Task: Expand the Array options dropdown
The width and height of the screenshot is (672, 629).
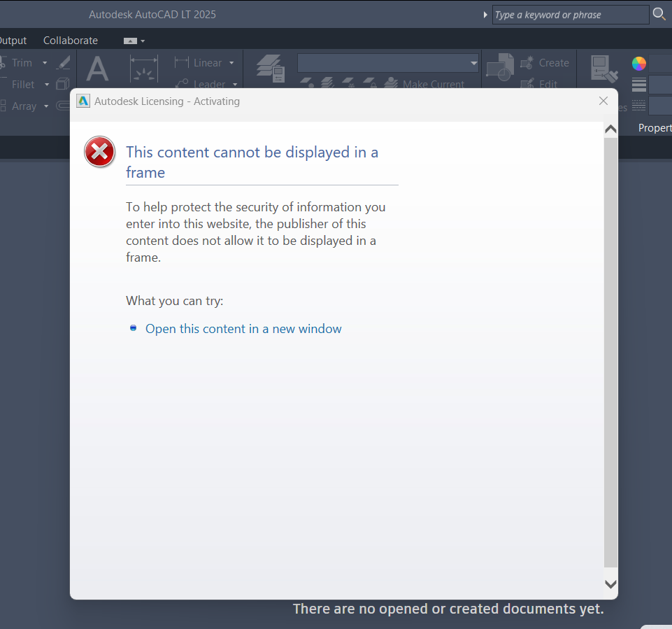Action: click(45, 106)
